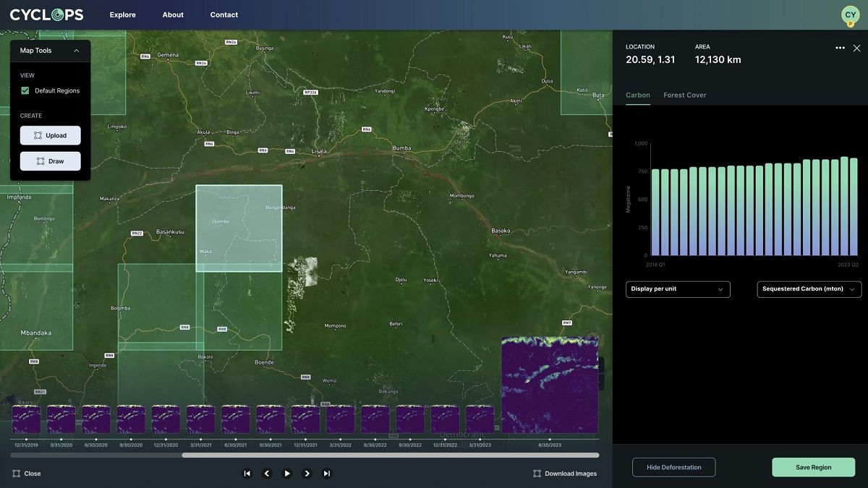The image size is (868, 488).
Task: Click the Area value 12,130 km
Action: [718, 60]
